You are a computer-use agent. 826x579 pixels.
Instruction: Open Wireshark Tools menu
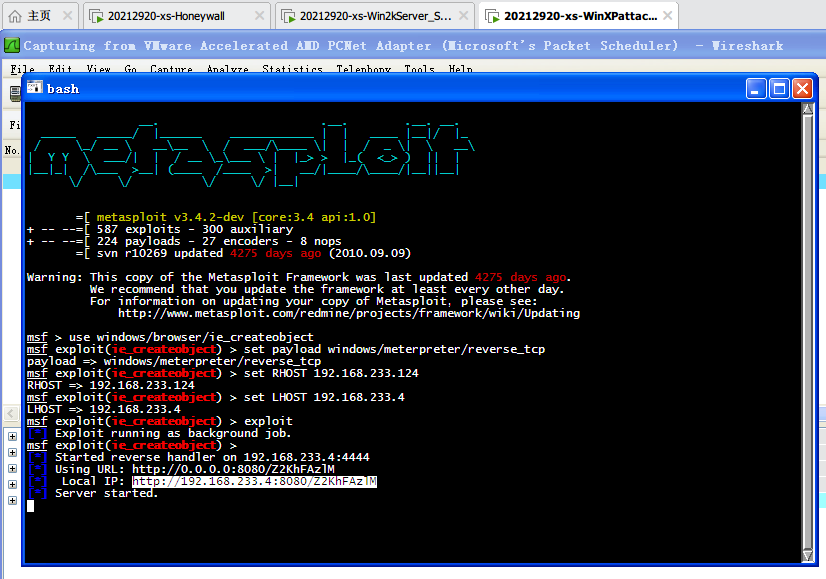pos(419,69)
